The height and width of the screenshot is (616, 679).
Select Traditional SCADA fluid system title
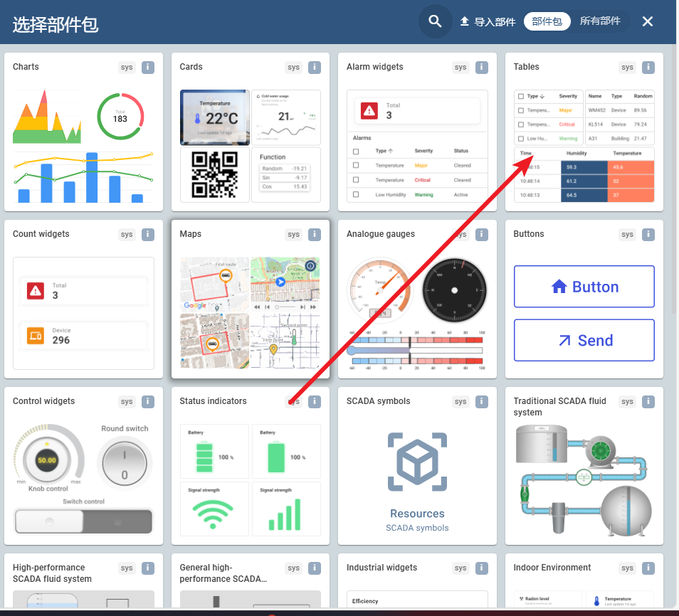(559, 406)
